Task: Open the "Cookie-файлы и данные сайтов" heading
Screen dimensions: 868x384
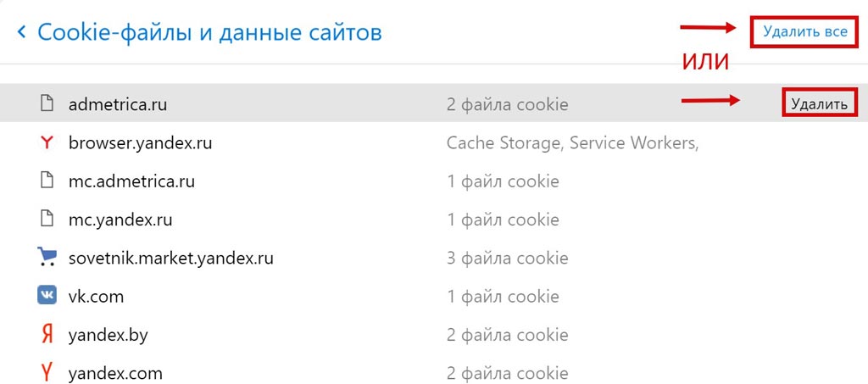Action: click(210, 32)
